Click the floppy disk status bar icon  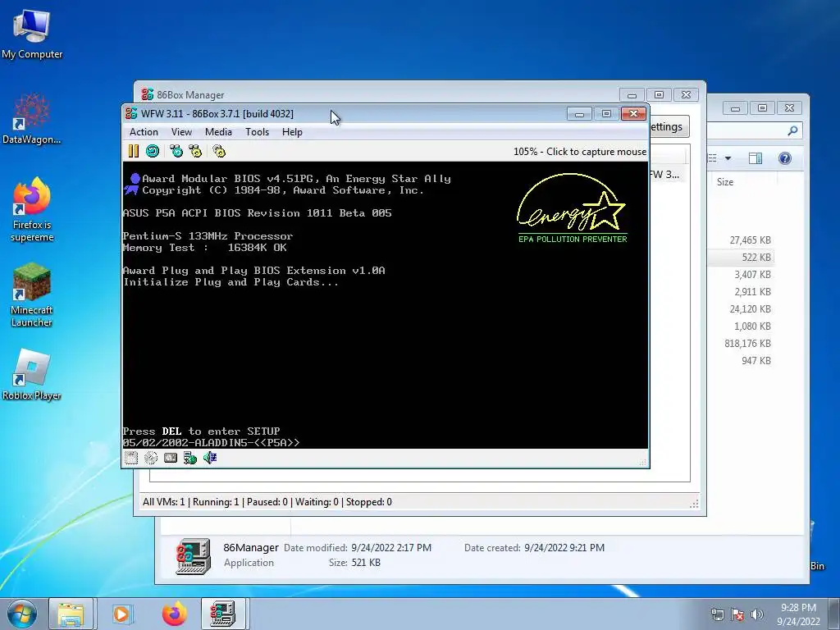click(131, 458)
